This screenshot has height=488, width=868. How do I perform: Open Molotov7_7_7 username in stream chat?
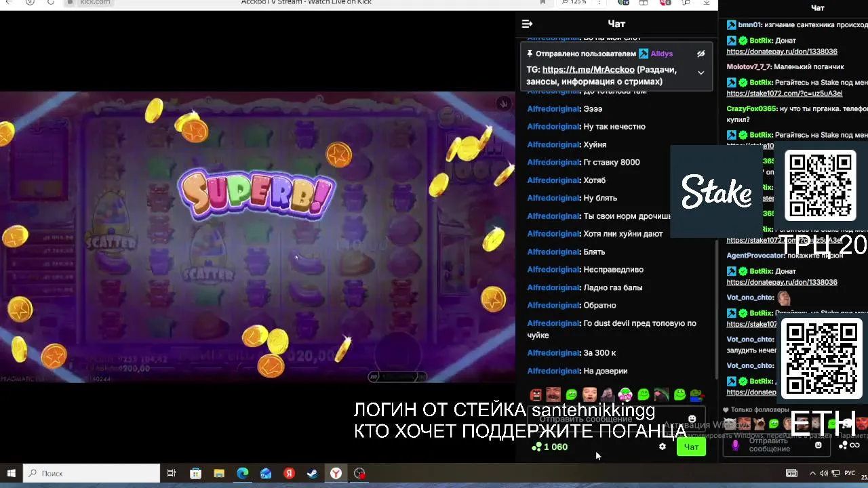pyautogui.click(x=749, y=66)
